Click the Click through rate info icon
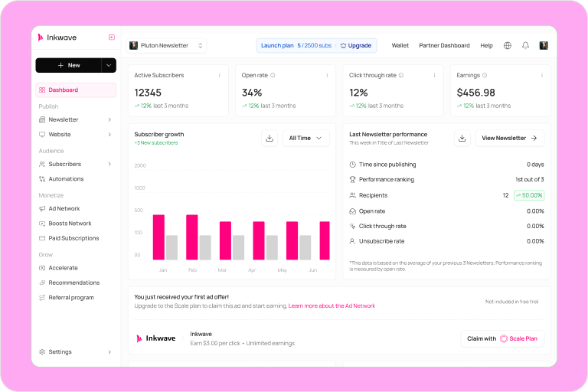Screen dimensions: 588x392 401,75
